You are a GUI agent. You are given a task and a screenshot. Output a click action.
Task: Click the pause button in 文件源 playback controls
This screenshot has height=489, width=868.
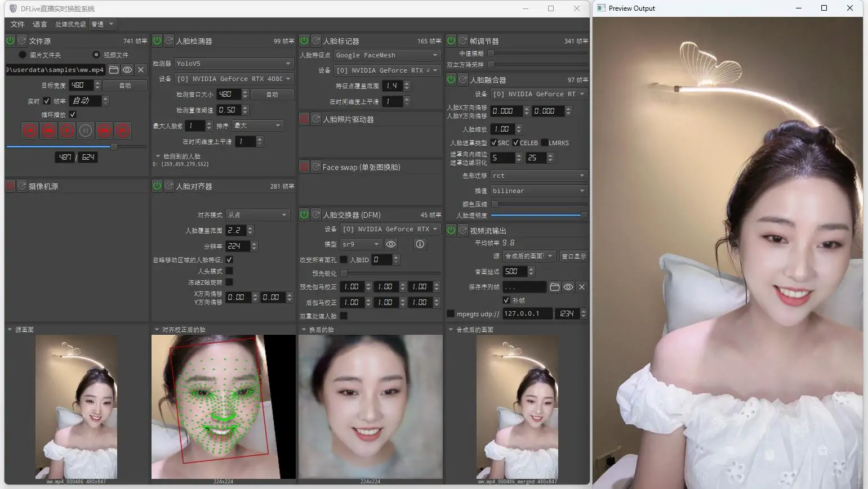point(86,131)
